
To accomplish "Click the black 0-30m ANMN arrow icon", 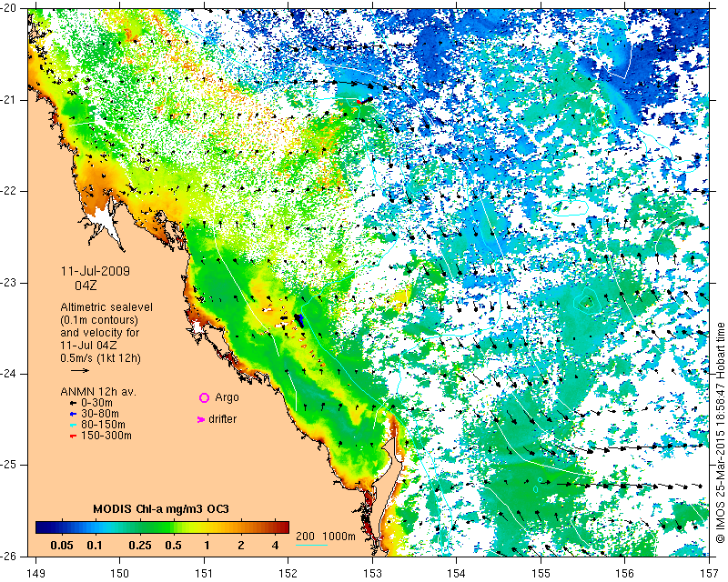I will click(73, 403).
